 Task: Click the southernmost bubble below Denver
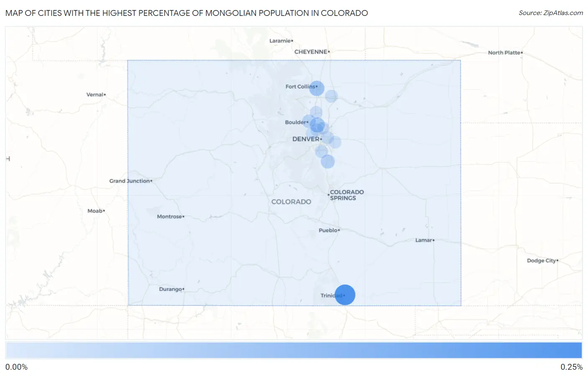[327, 161]
